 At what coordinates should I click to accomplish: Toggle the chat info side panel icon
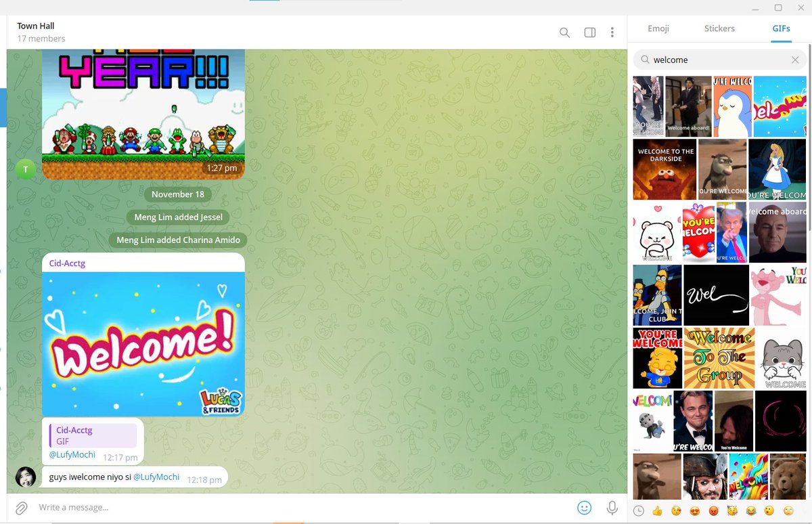(x=590, y=32)
